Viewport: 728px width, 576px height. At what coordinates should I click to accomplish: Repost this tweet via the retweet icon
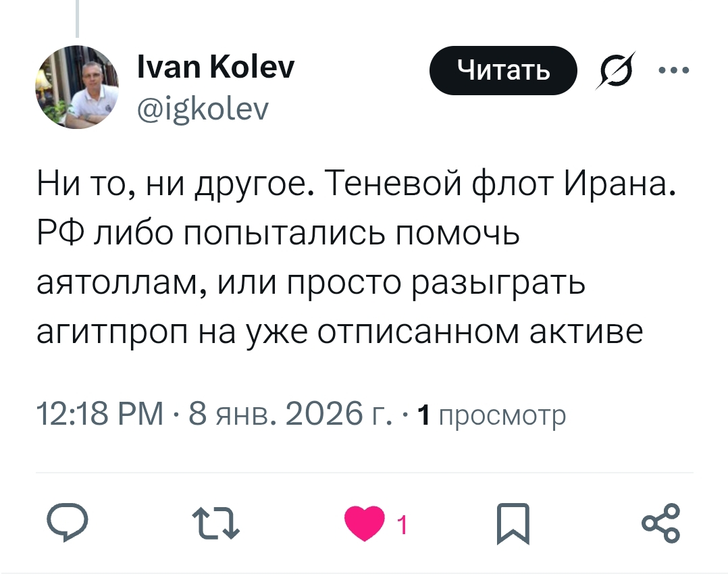215,523
